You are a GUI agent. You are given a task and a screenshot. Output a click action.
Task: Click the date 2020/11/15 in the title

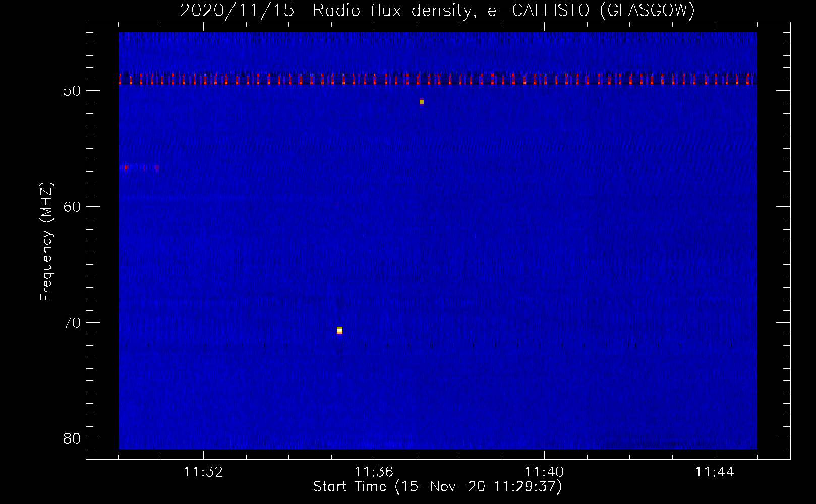point(237,10)
